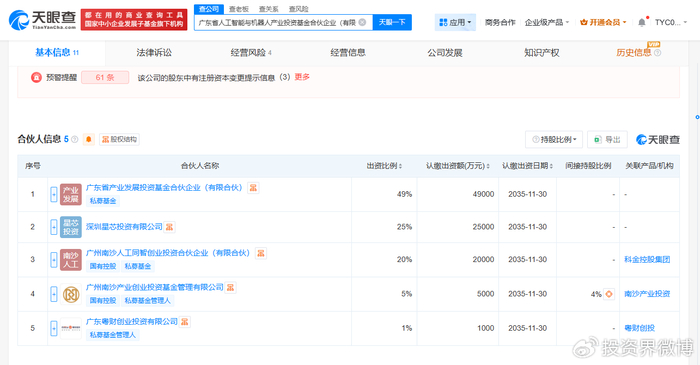The height and width of the screenshot is (365, 700).
Task: Expand row 5 广东粤财创业投资 with the plus toggle
Action: coord(54,328)
